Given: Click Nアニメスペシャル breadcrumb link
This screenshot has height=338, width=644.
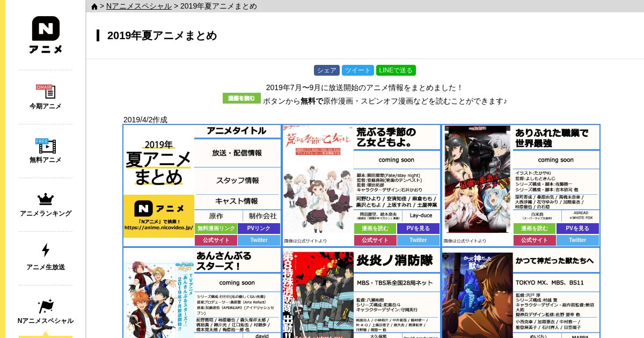Looking at the screenshot, I should (x=138, y=6).
